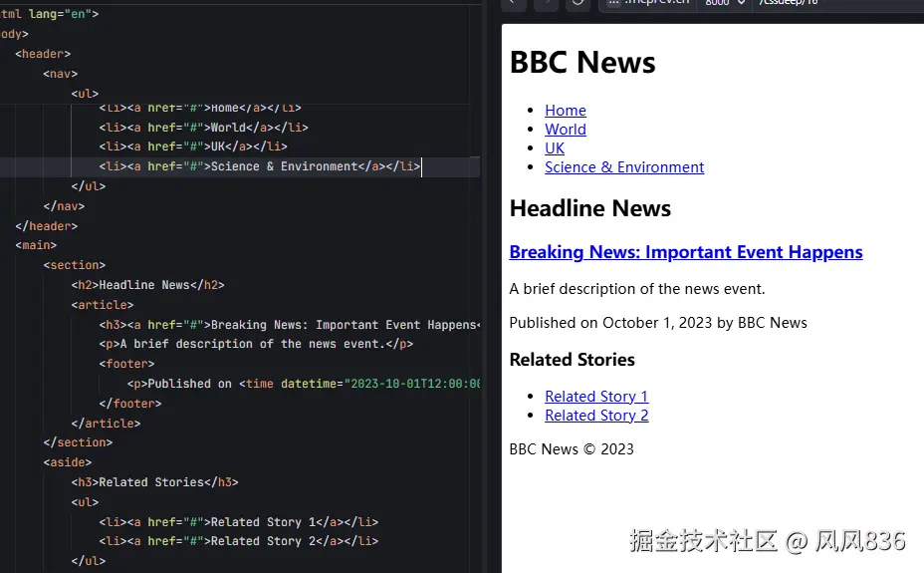
Task: Open the World navigation link in the preview
Action: (566, 130)
